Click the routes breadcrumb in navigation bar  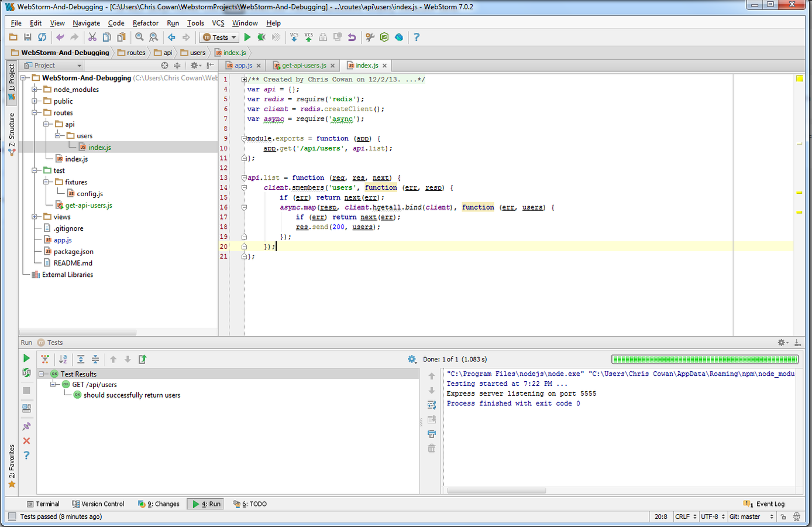(132, 53)
